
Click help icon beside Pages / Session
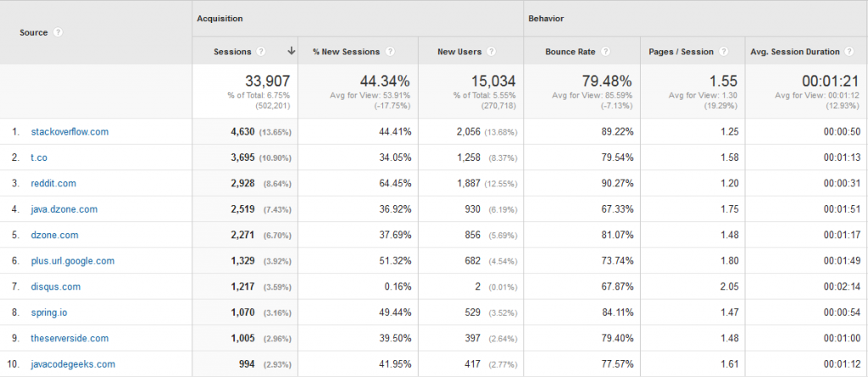click(724, 52)
